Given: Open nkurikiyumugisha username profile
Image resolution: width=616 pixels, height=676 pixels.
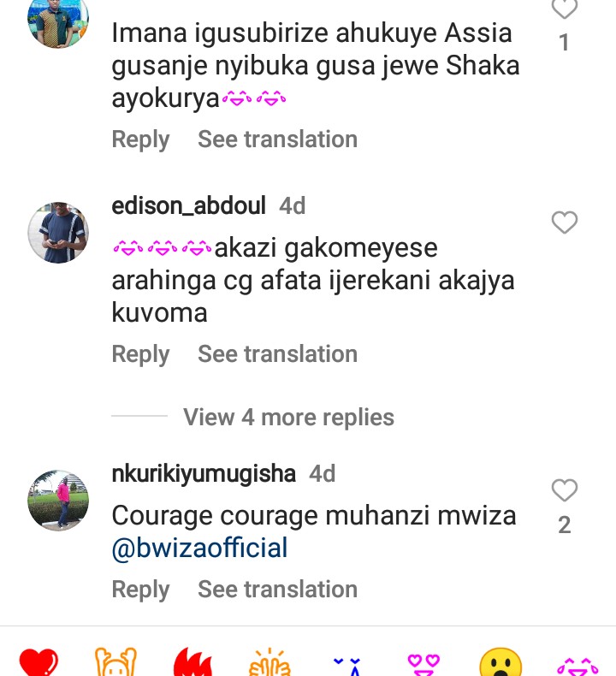Looking at the screenshot, I should [x=204, y=474].
